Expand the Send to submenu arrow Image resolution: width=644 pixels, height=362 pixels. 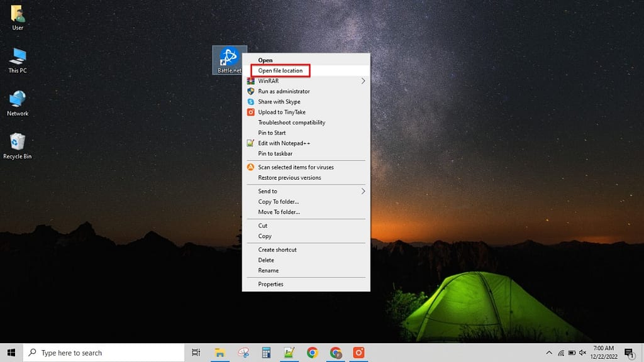click(x=363, y=191)
